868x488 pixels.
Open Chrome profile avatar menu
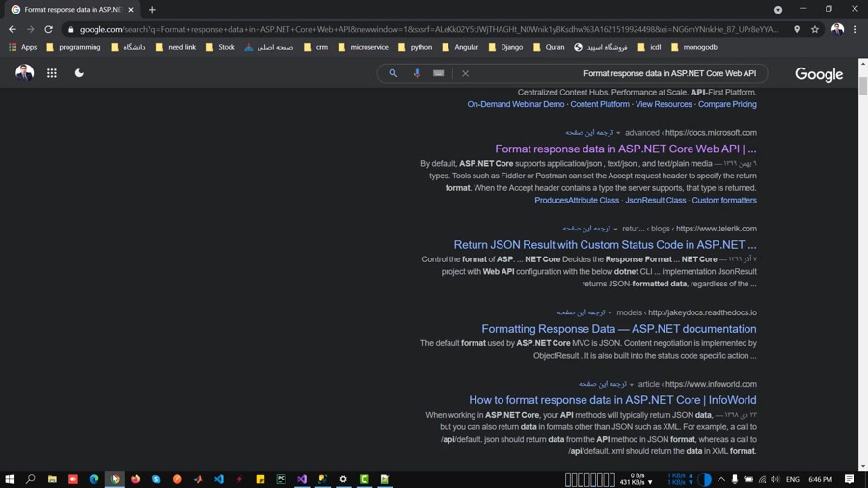837,29
